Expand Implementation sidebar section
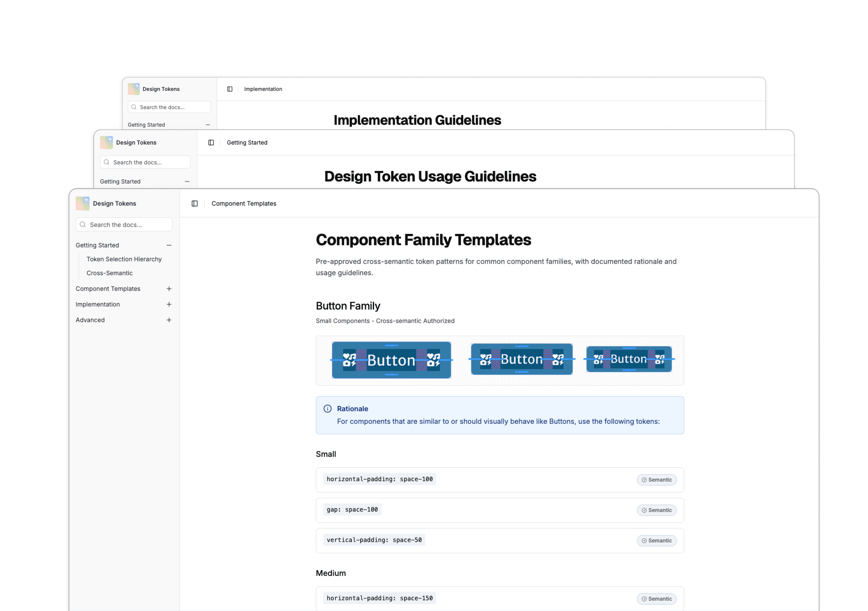This screenshot has width=868, height=611. tap(169, 304)
